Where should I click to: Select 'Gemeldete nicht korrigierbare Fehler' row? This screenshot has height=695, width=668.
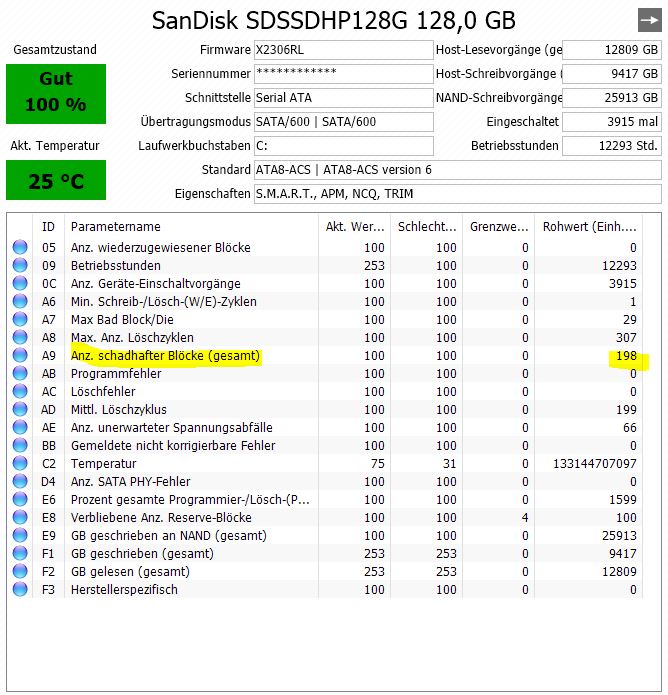pos(324,445)
